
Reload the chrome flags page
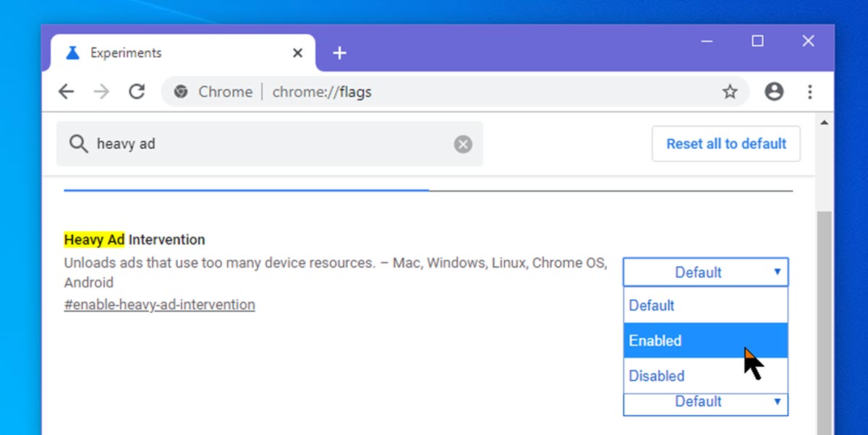[x=137, y=92]
